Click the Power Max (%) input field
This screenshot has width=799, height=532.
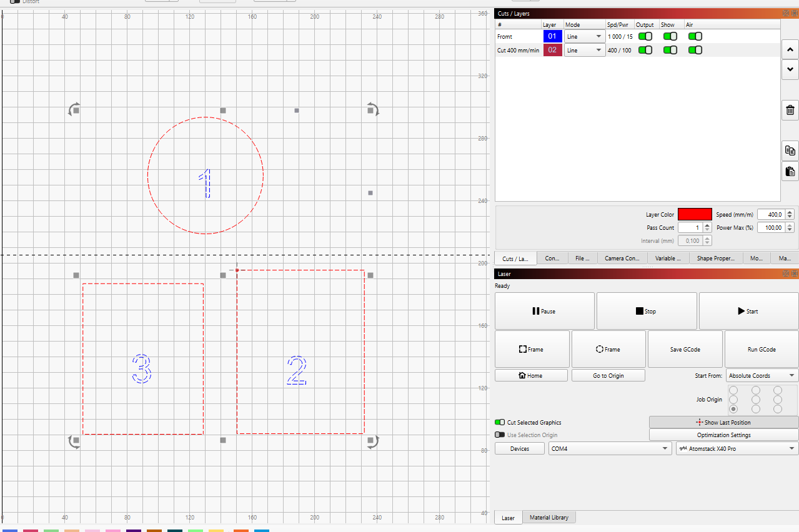[771, 228]
